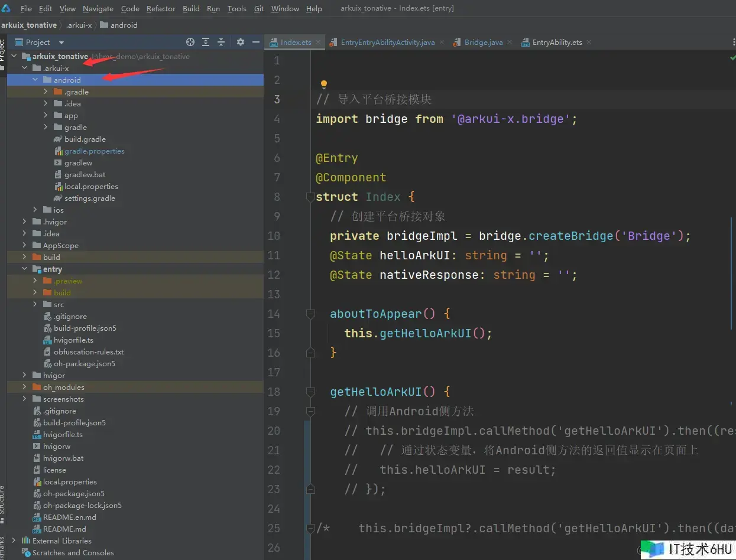Screen dimensions: 736x560
Task: Click the locate opened file crosshair icon
Action: coord(190,42)
